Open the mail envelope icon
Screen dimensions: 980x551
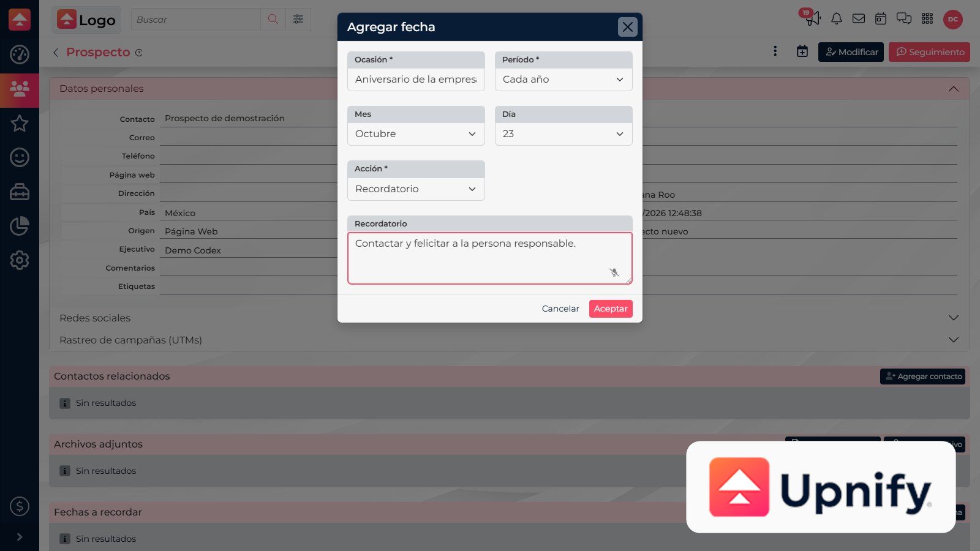coord(859,19)
